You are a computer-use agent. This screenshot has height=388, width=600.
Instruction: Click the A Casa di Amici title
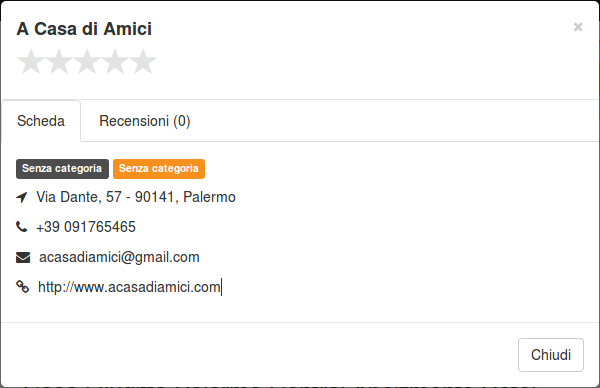pyautogui.click(x=84, y=29)
